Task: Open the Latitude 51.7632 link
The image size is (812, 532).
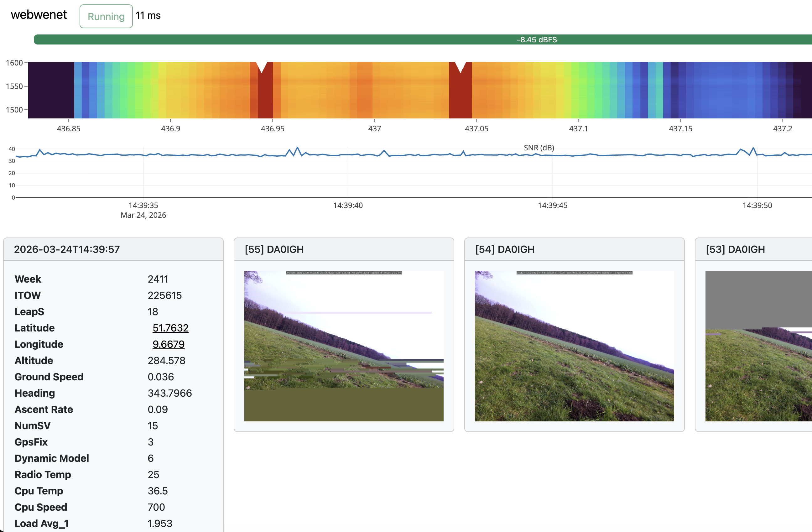Action: (170, 328)
